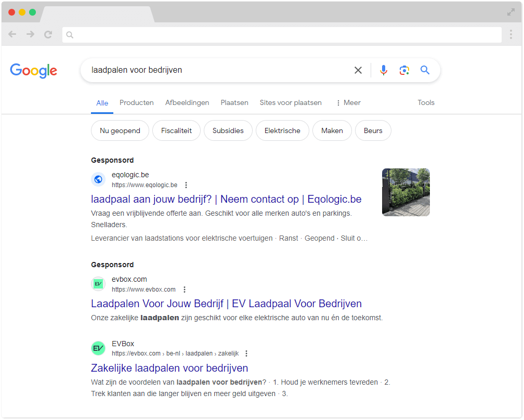Open Zakelijke laadpalen voor bedrijven result
This screenshot has width=524, height=420.
pyautogui.click(x=169, y=368)
